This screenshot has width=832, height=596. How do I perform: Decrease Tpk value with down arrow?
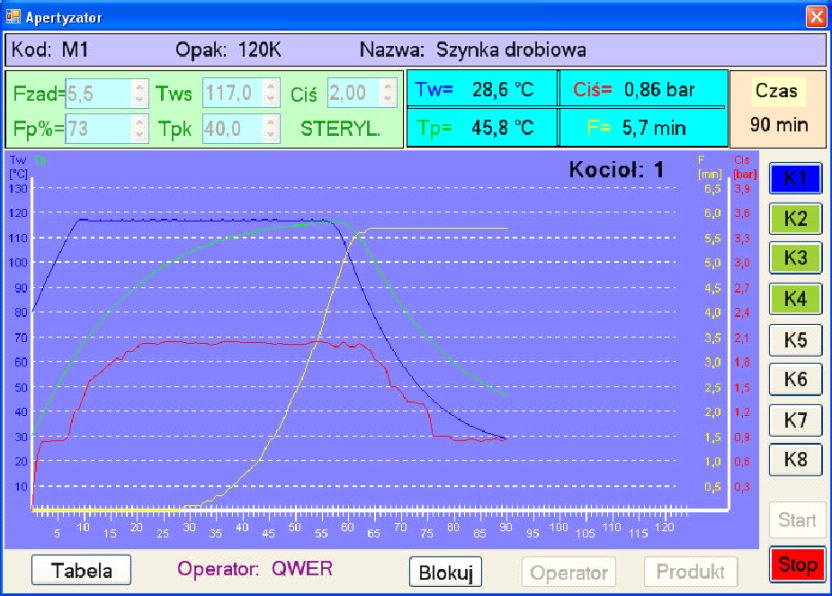click(x=271, y=135)
